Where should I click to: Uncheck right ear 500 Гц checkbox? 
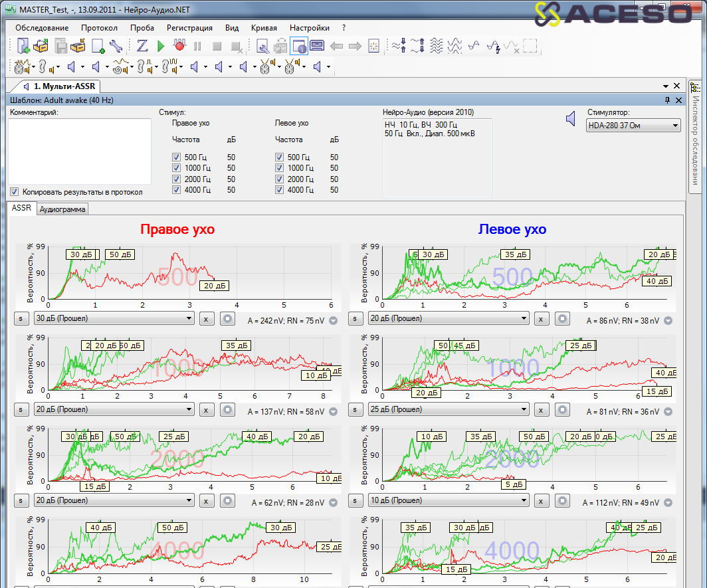coord(176,157)
